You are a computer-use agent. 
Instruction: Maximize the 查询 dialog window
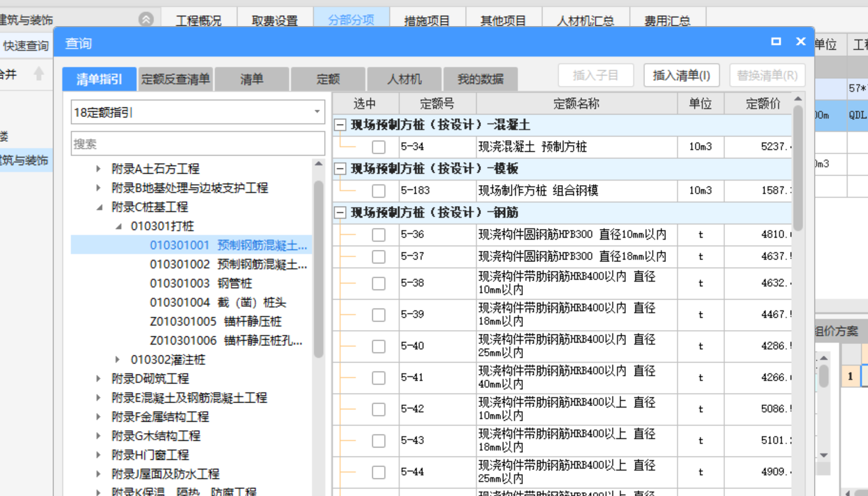pos(776,41)
